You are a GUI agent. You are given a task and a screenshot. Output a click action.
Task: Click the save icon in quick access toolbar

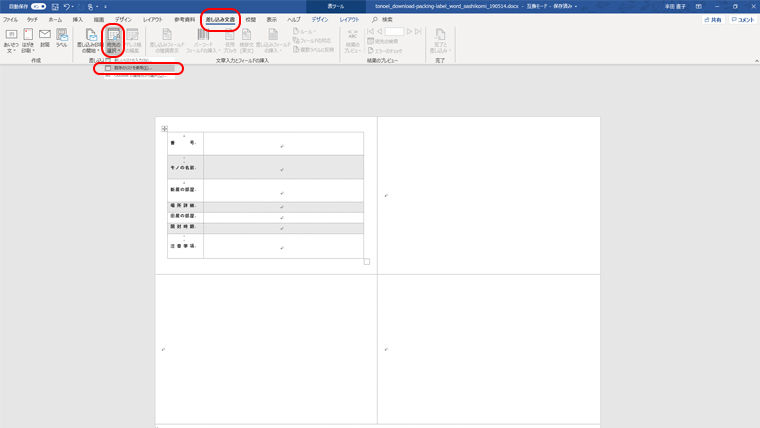54,6
